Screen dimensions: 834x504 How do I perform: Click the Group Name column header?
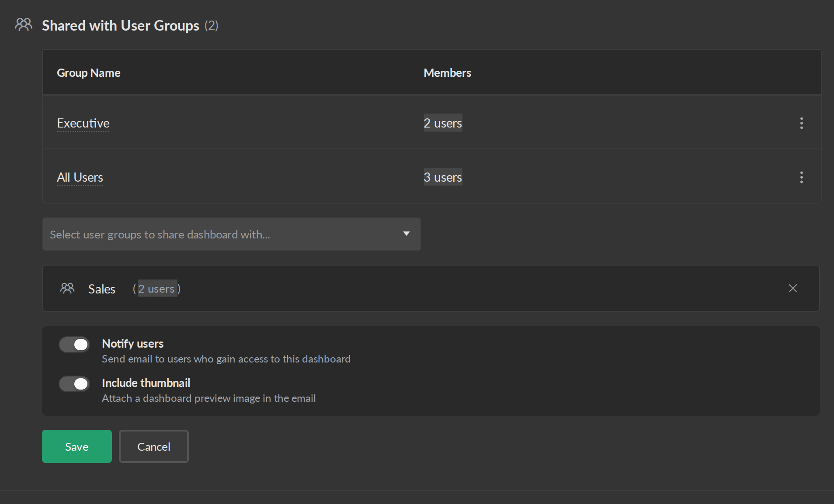click(x=89, y=73)
